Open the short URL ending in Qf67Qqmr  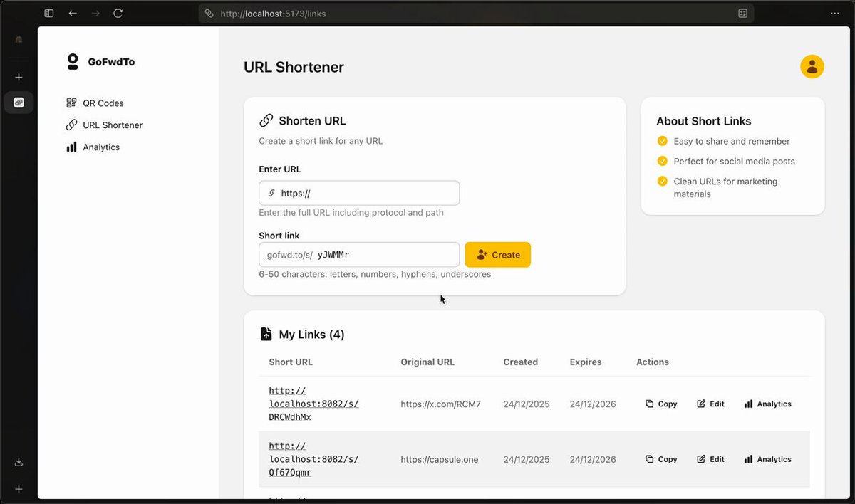[x=313, y=459]
